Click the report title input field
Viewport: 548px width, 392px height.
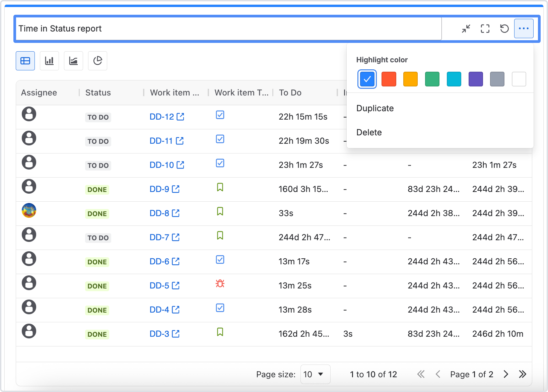[x=228, y=29]
